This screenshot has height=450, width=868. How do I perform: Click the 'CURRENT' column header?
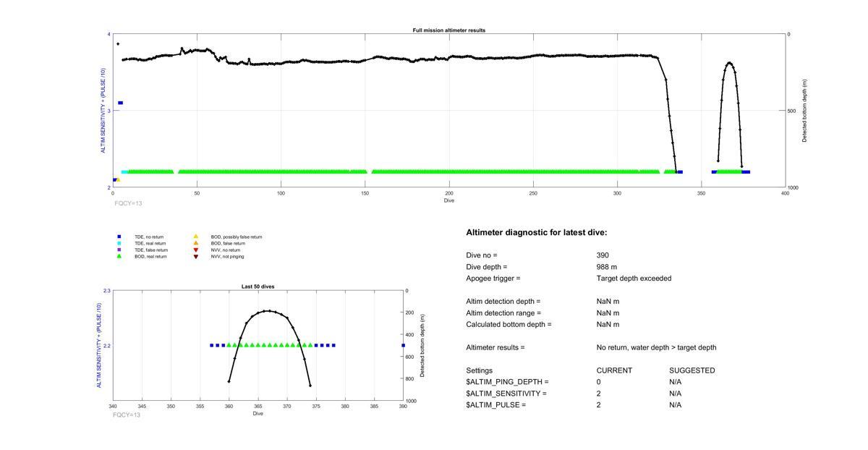(615, 370)
